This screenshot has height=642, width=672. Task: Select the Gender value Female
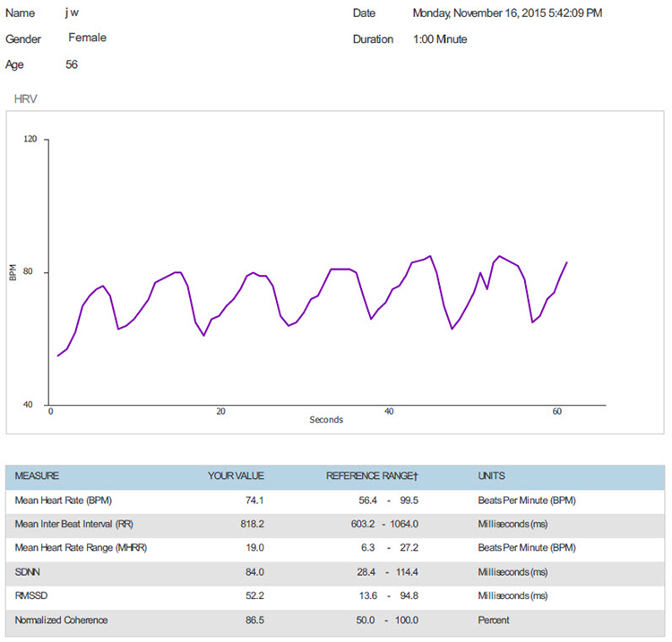click(x=87, y=39)
